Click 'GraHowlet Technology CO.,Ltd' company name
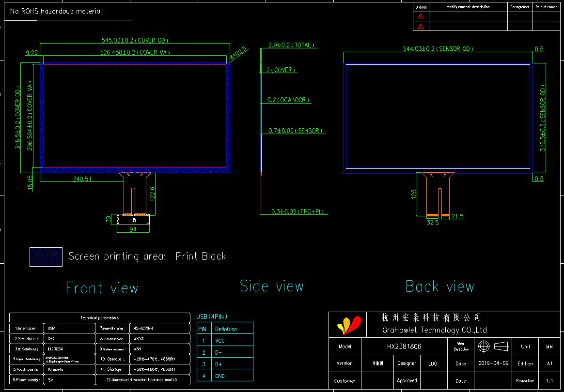The width and height of the screenshot is (564, 392). coord(435,330)
